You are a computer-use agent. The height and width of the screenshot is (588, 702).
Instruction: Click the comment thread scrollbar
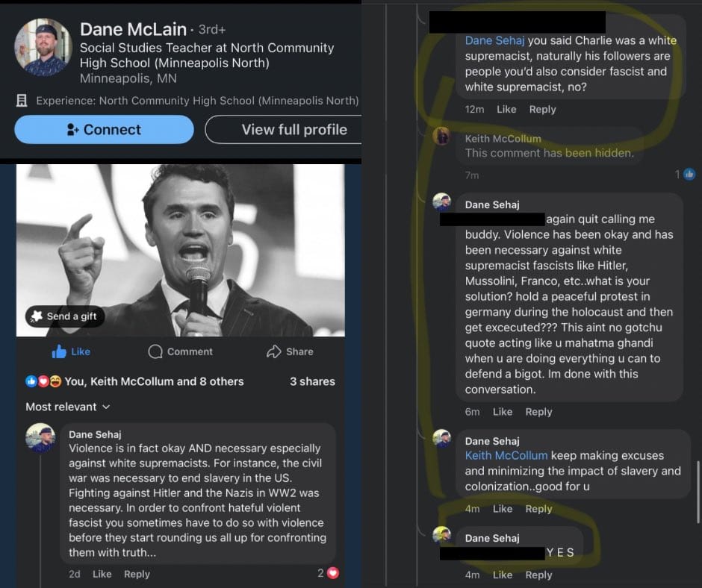point(698,491)
